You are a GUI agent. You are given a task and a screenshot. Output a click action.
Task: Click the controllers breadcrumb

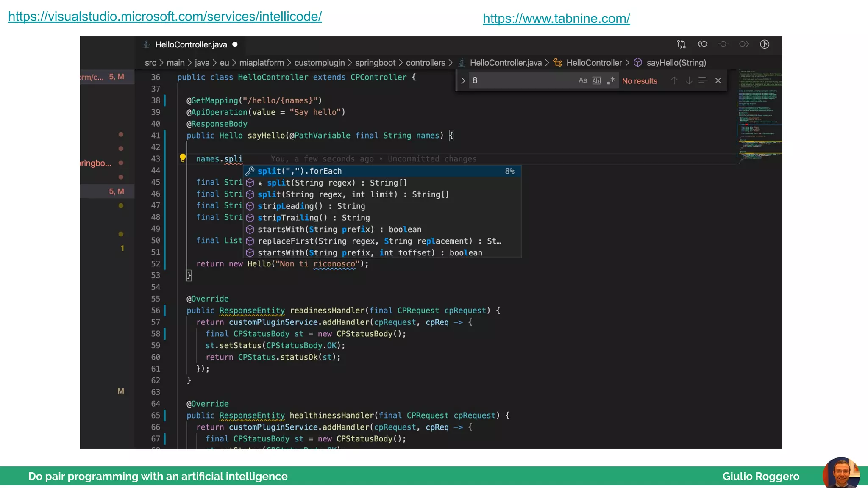pyautogui.click(x=426, y=63)
